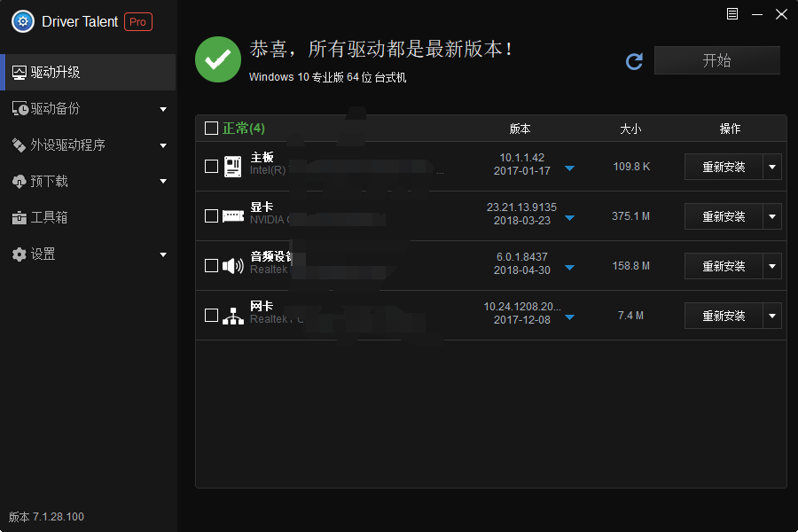This screenshot has height=532, width=798.
Task: Check the 显卡 driver row checkbox
Action: tap(211, 215)
